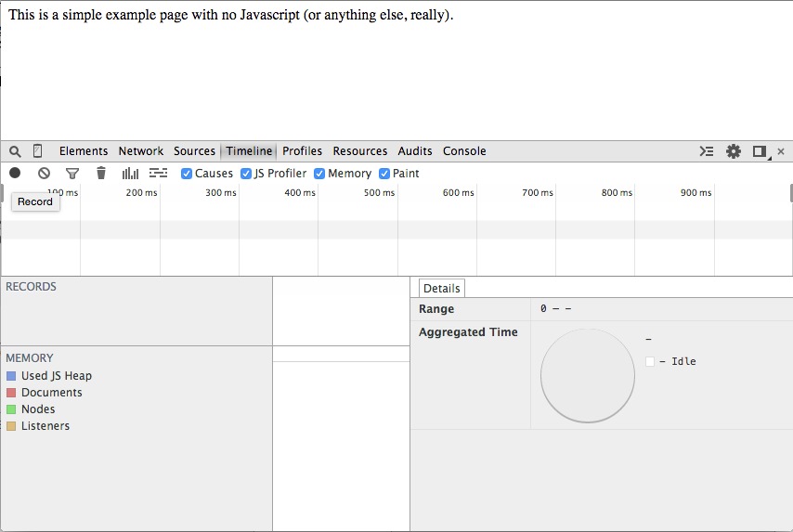The width and height of the screenshot is (793, 532).
Task: Show the console drawer icon
Action: click(707, 151)
